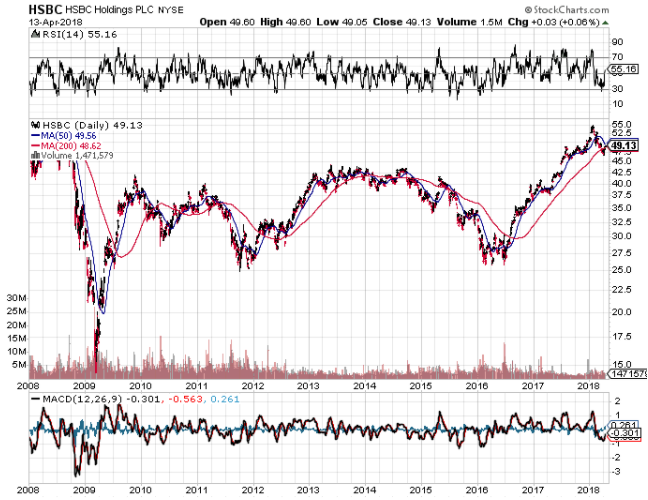
Task: Click the Volume 1.5M header value
Action: (x=469, y=22)
